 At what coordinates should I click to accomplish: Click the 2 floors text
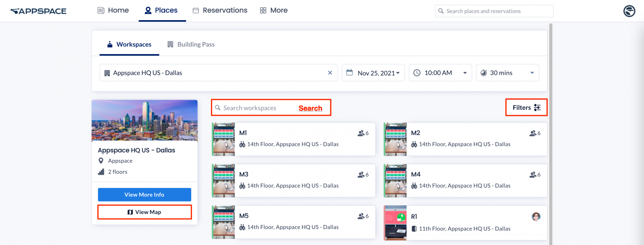tap(118, 172)
